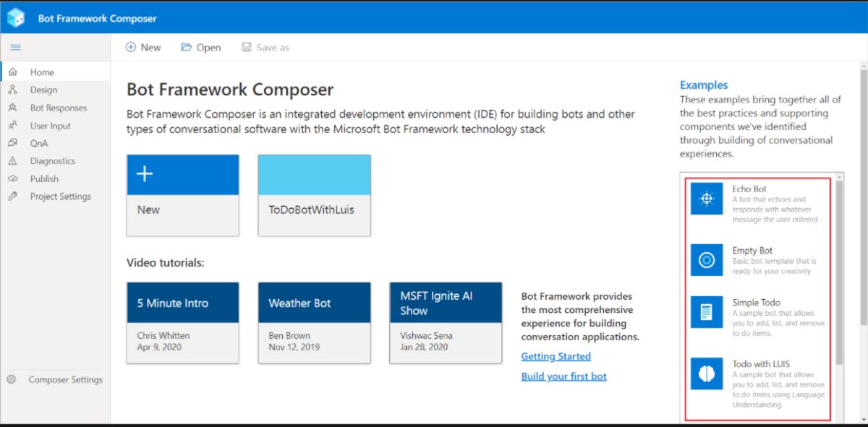Screen dimensions: 868x427
Task: Click the Bot Responses robot icon
Action: pos(12,108)
